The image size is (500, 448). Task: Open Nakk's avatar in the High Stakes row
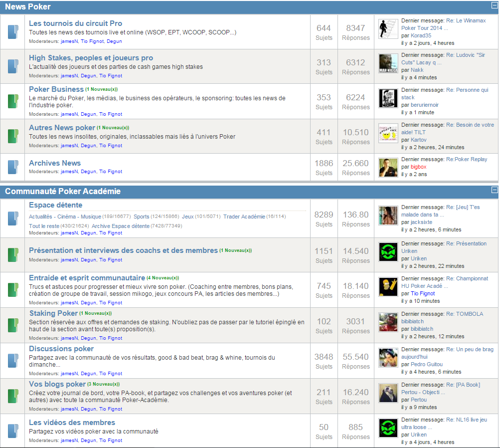tap(388, 63)
